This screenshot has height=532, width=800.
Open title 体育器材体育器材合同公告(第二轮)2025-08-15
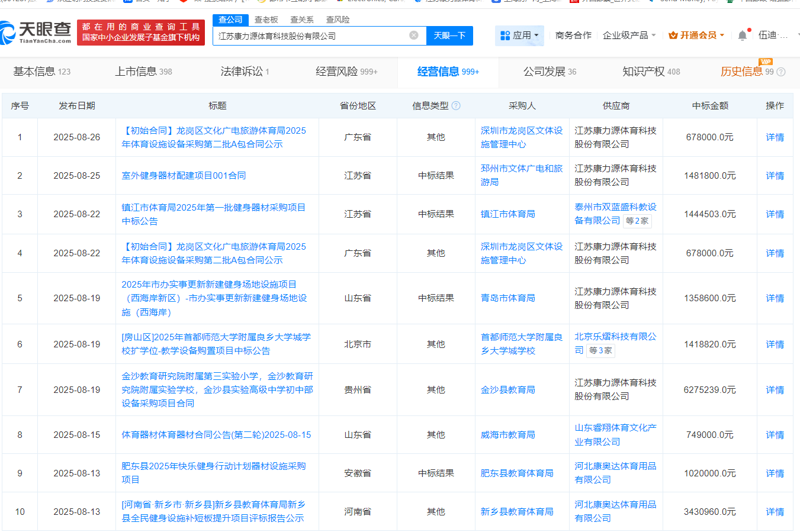click(216, 435)
